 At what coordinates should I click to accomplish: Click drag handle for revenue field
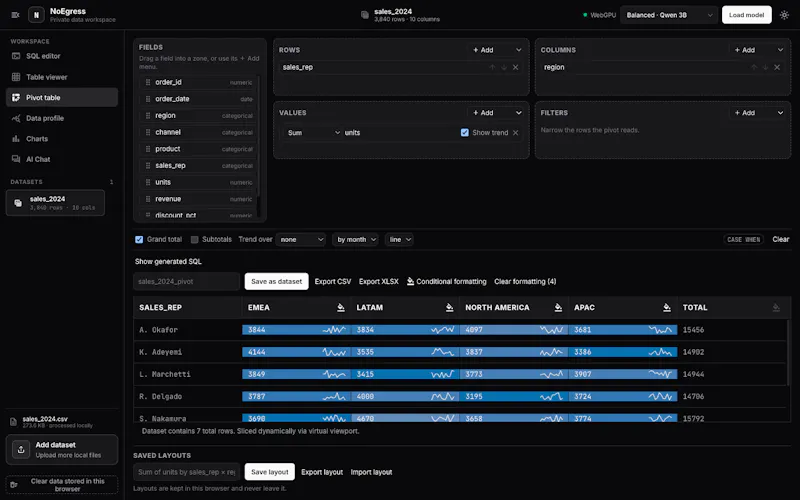(x=148, y=199)
